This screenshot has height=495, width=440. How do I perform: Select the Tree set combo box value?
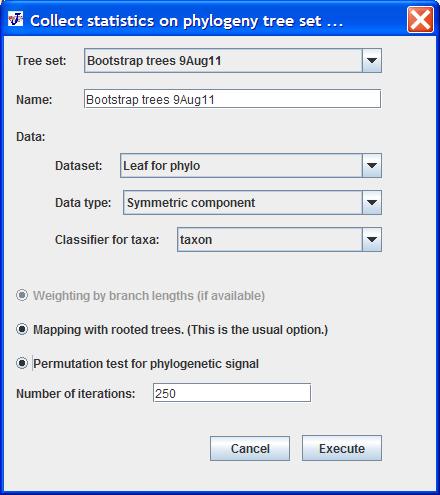(x=233, y=61)
